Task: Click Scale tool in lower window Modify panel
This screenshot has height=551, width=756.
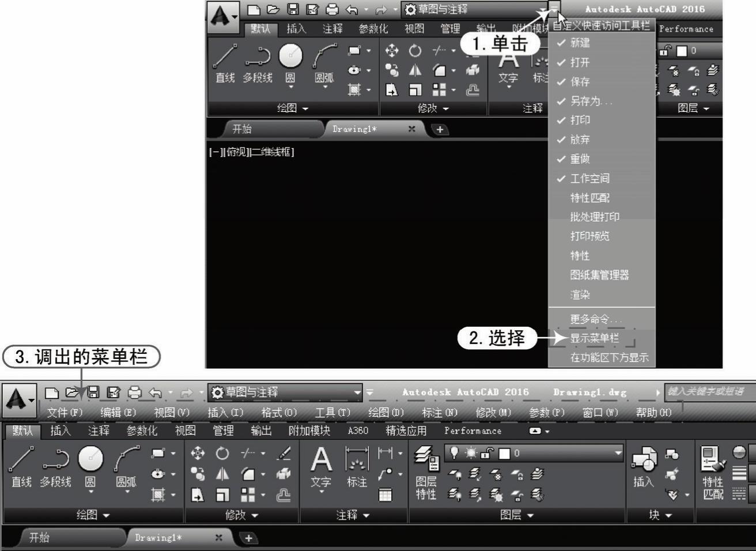Action: (x=222, y=495)
